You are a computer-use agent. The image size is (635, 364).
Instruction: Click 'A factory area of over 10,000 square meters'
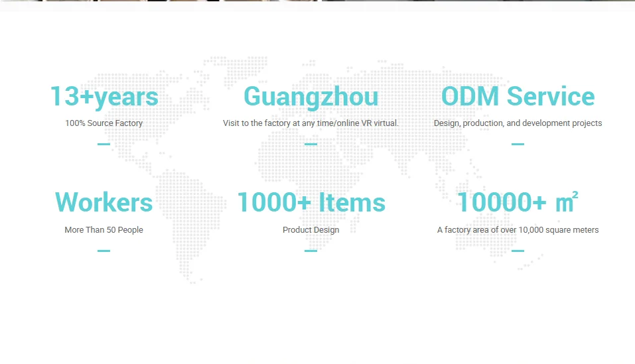[x=518, y=229]
